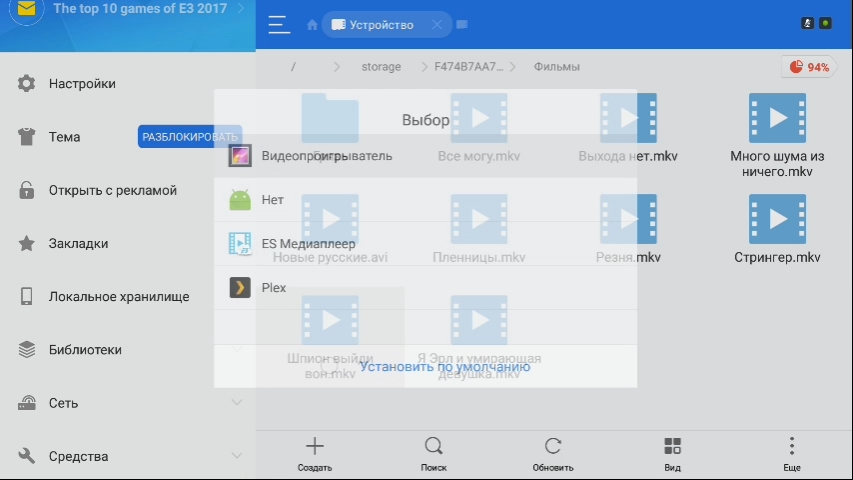Pick Plex as the player

(x=273, y=288)
